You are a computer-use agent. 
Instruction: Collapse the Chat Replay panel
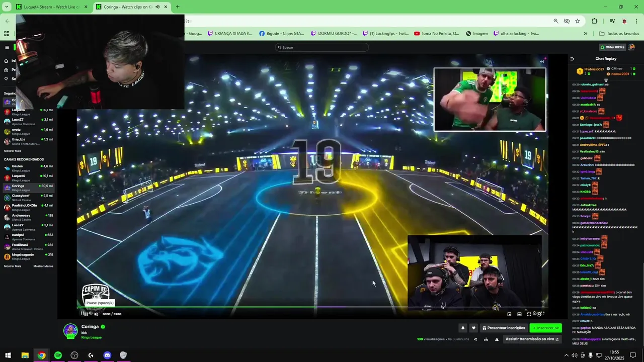pyautogui.click(x=572, y=59)
